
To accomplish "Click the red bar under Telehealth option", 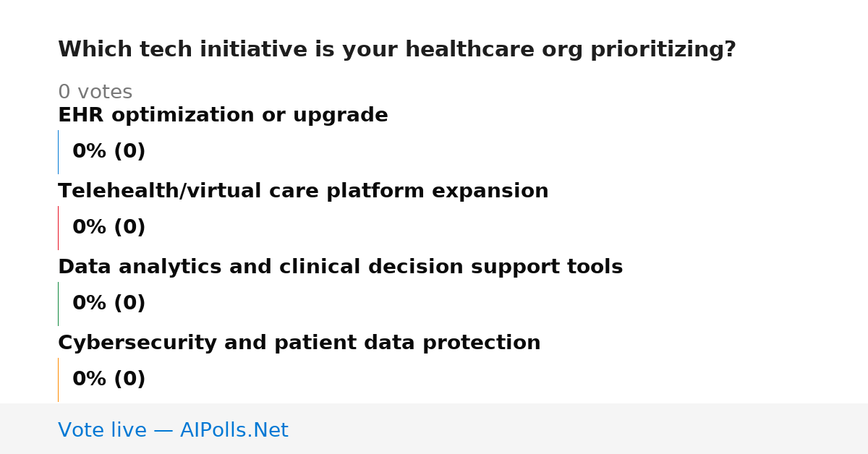I will point(58,228).
